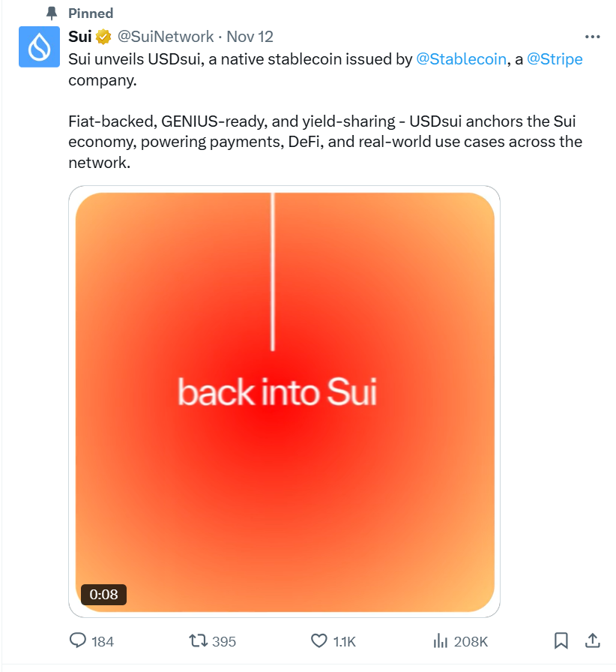Click the 395 reposts count
Image resolution: width=616 pixels, height=672 pixels.
[223, 642]
